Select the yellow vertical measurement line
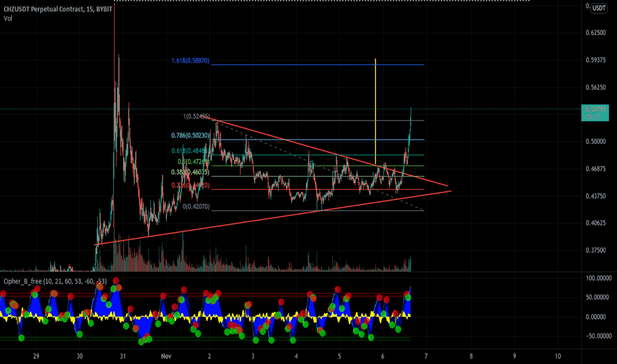617x364 pixels. coord(375,111)
